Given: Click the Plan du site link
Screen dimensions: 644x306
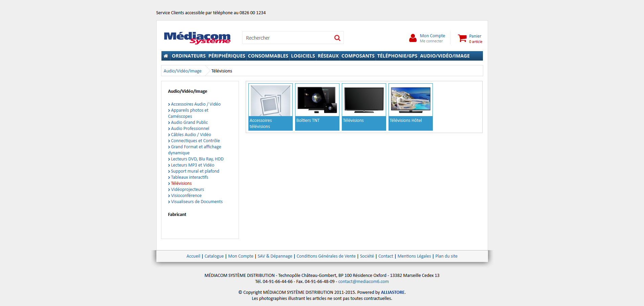Looking at the screenshot, I should [446, 256].
